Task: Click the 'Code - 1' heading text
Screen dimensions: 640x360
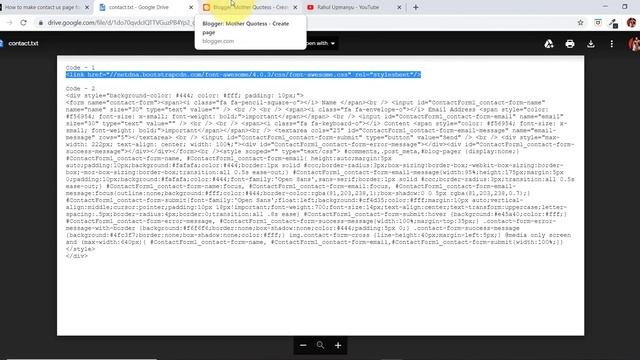Action: (x=80, y=68)
